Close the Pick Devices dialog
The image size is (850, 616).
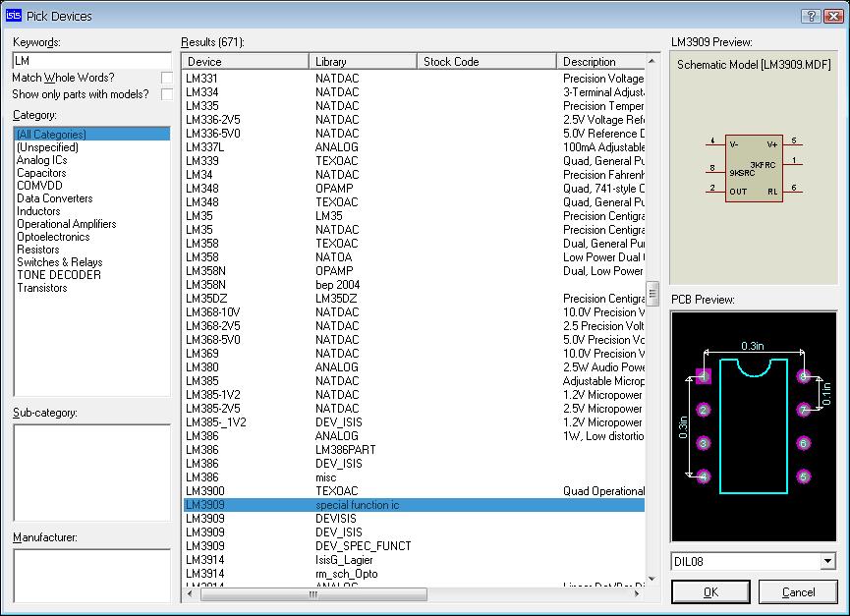(831, 16)
